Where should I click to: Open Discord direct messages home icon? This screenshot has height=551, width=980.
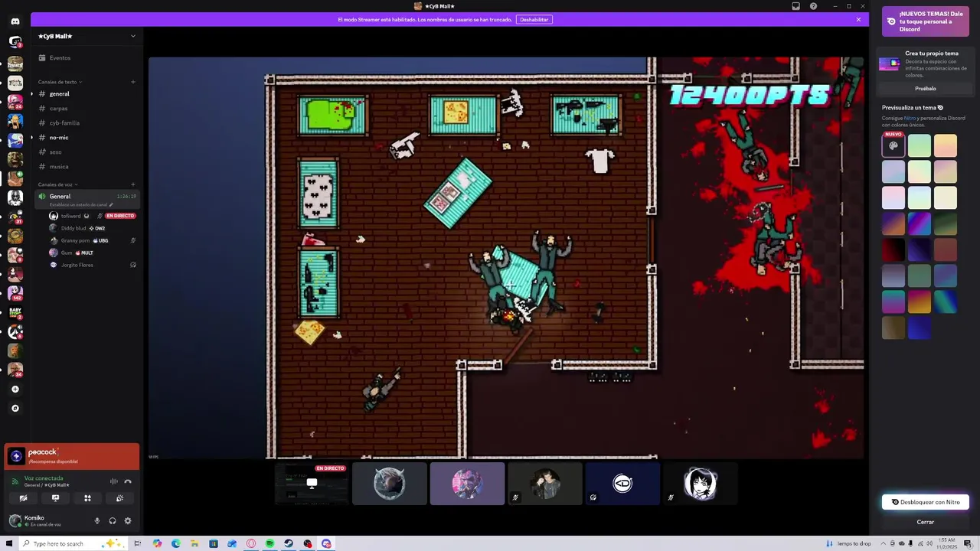(x=15, y=21)
